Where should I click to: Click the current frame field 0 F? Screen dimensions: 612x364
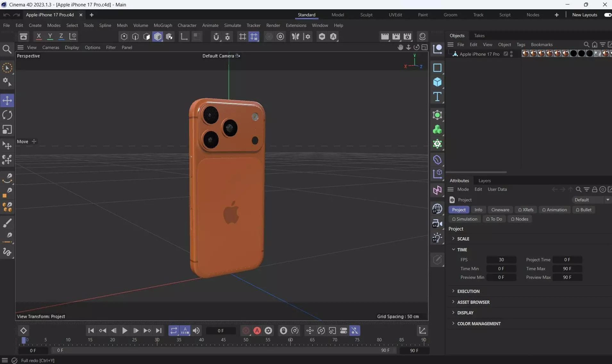221,331
